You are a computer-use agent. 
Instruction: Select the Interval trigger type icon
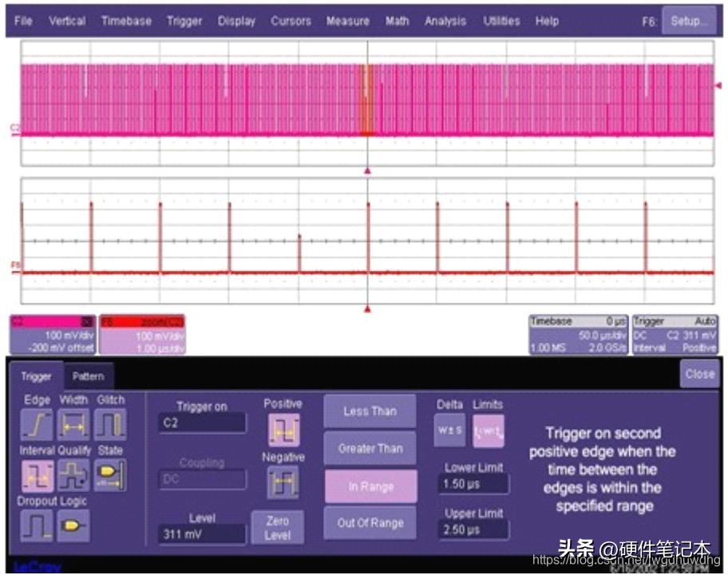tap(38, 476)
